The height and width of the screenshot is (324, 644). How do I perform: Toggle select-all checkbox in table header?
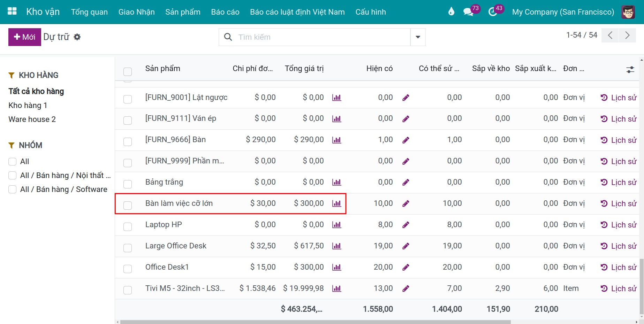[x=128, y=71]
